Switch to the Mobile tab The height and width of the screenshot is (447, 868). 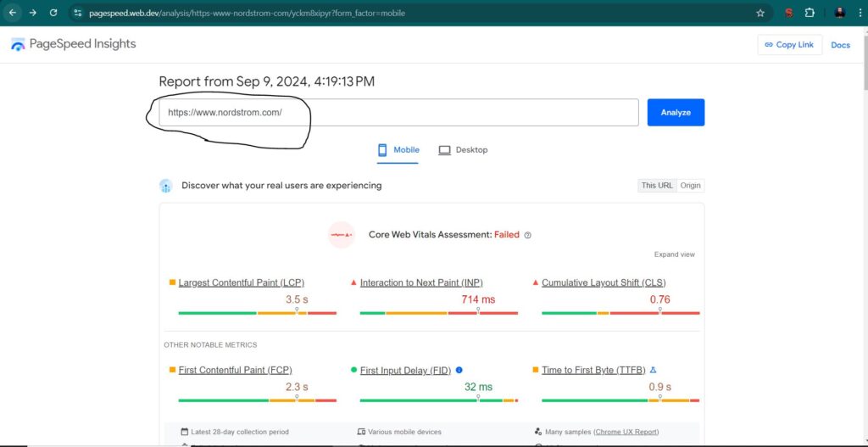(398, 150)
